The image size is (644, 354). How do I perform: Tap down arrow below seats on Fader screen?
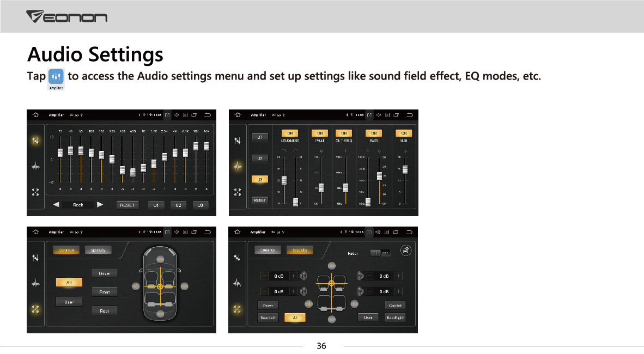tap(332, 319)
